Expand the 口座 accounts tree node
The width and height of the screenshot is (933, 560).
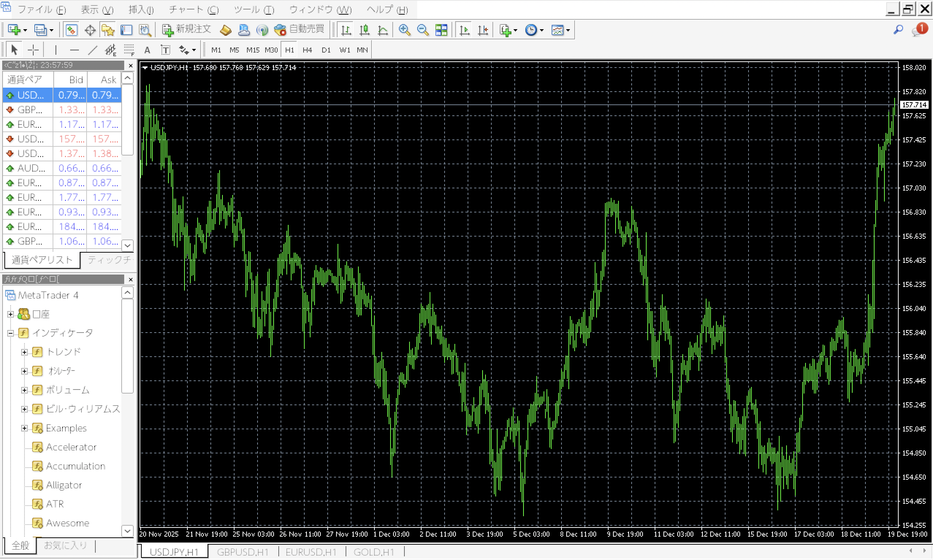11,314
